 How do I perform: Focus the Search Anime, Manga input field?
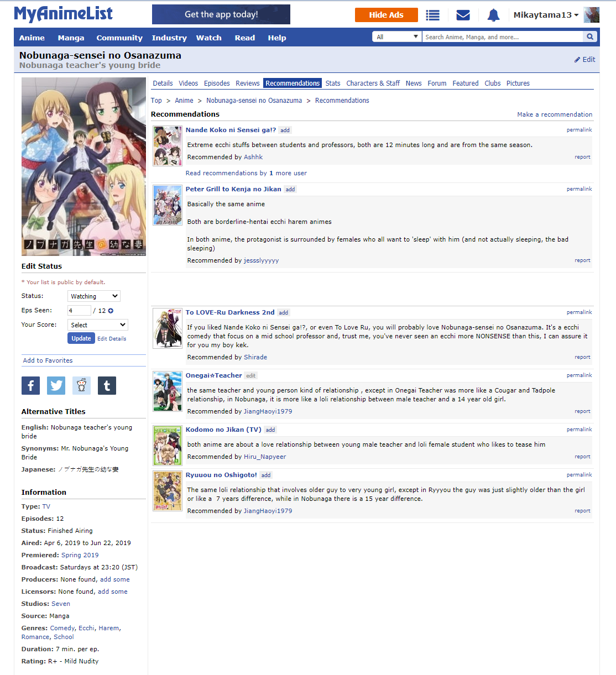[x=503, y=36]
